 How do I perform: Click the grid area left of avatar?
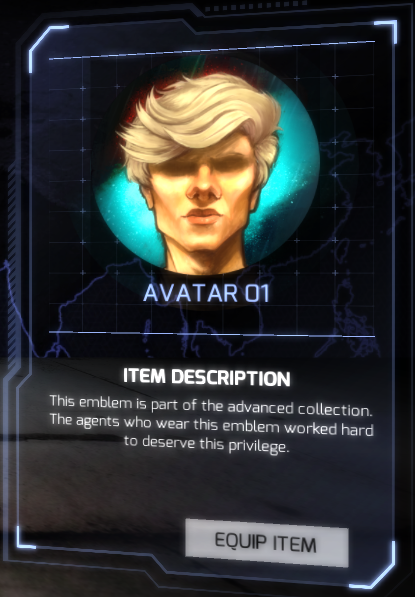click(x=70, y=171)
